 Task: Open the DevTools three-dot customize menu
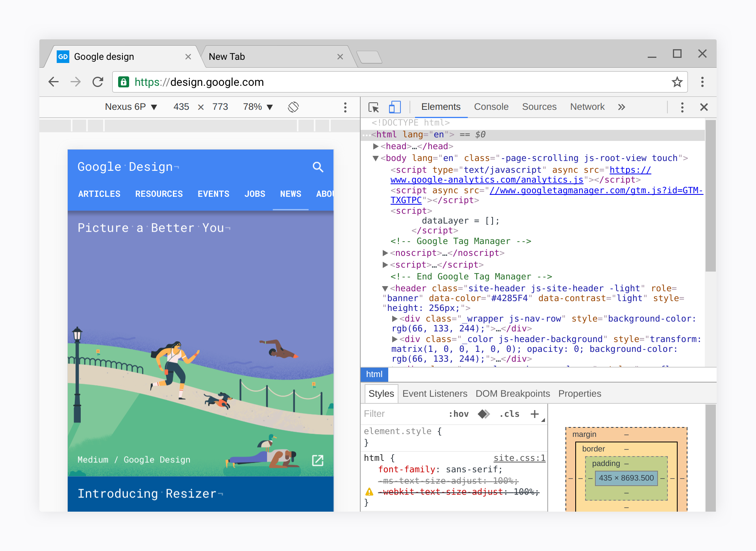coord(682,107)
